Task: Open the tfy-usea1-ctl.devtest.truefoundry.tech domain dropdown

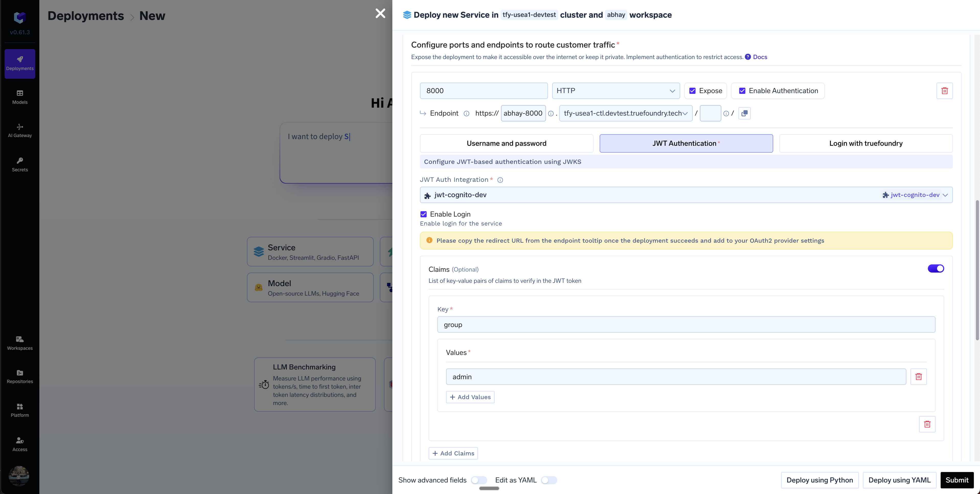Action: [625, 114]
